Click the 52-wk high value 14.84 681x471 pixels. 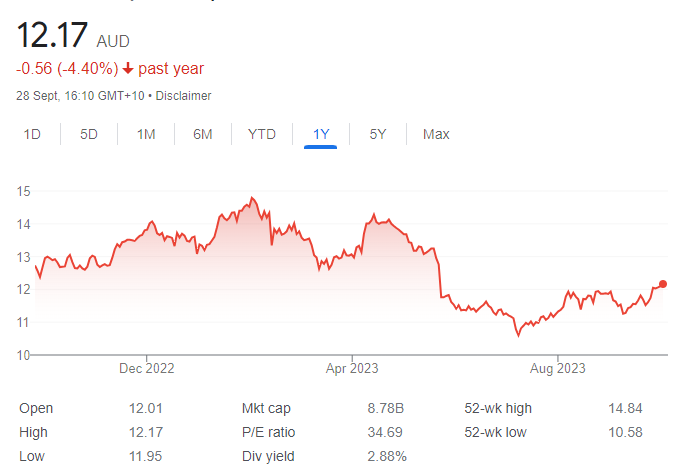pos(625,408)
